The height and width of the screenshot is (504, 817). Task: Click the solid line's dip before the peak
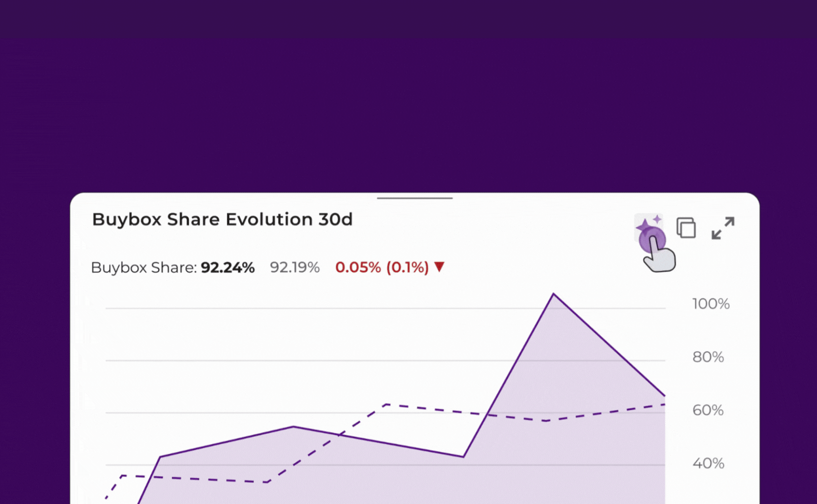pyautogui.click(x=463, y=456)
